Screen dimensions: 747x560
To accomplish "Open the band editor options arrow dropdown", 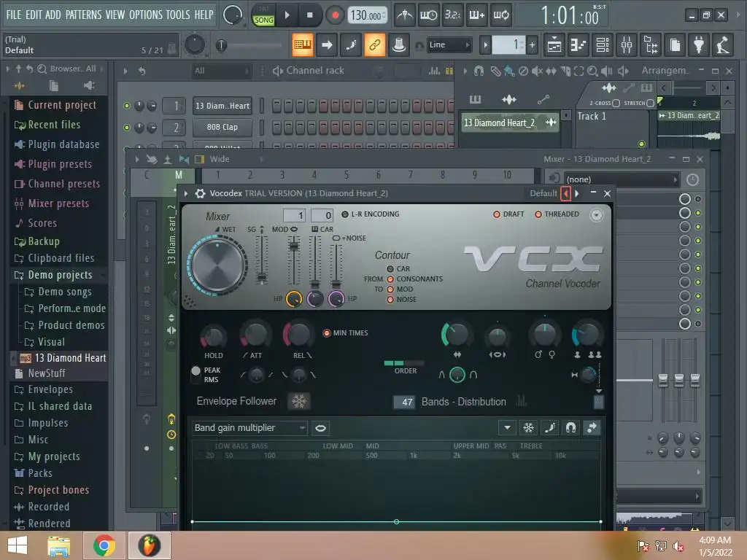I will [x=508, y=427].
